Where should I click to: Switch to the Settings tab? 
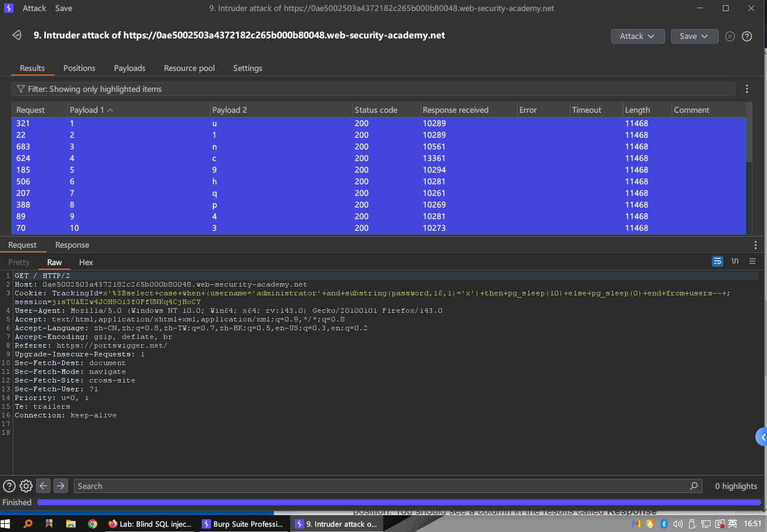[x=248, y=68]
